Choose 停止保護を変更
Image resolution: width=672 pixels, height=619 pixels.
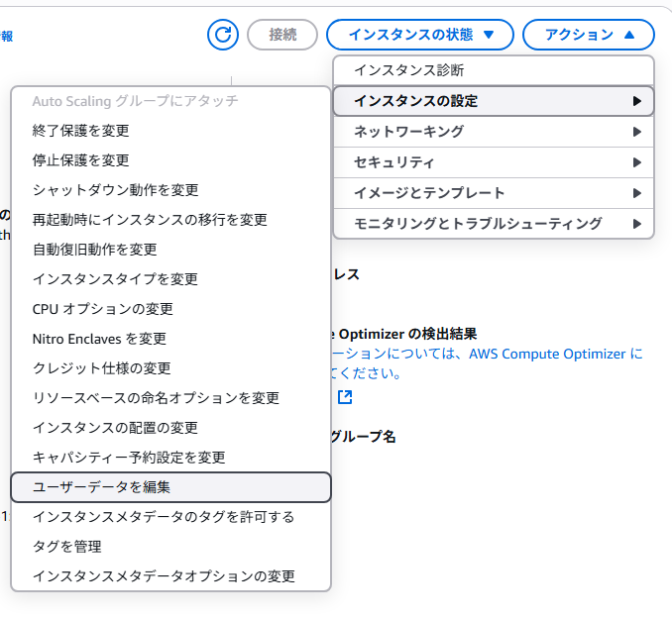point(171,160)
